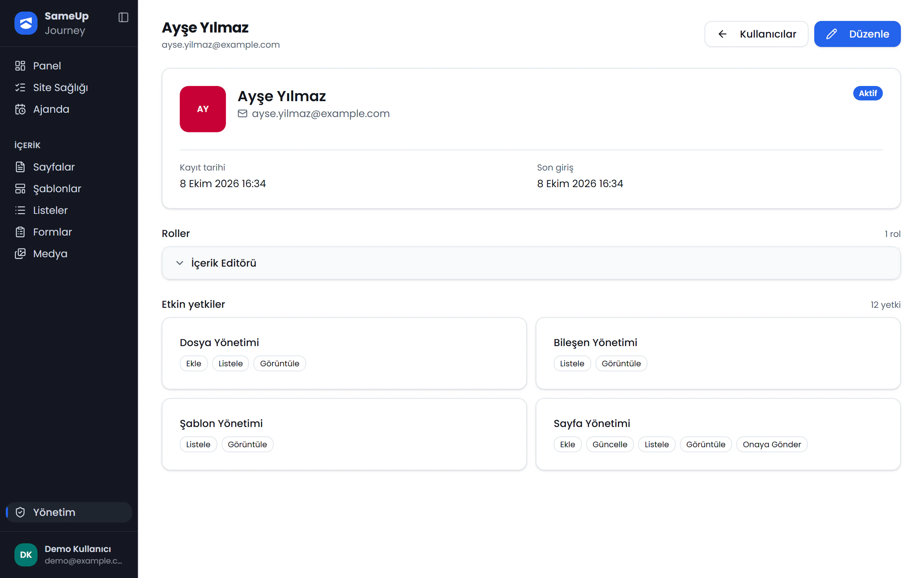Open the Demo Kullanıcı account menu

[69, 555]
